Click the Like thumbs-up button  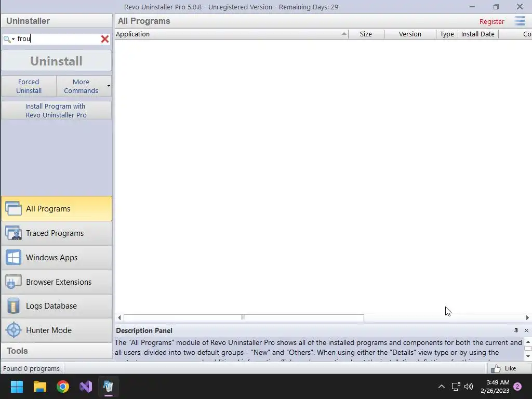pos(509,368)
